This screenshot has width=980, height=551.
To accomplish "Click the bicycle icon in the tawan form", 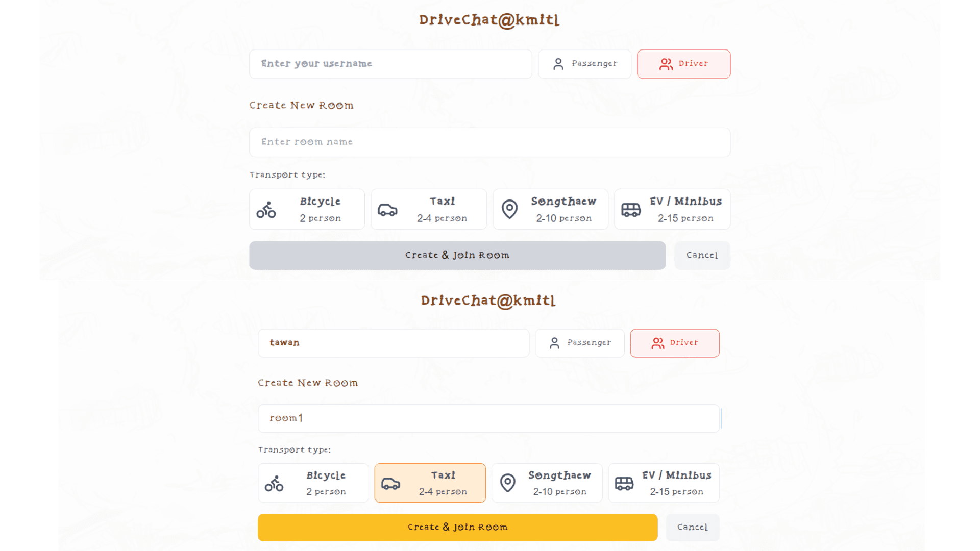I will tap(274, 484).
